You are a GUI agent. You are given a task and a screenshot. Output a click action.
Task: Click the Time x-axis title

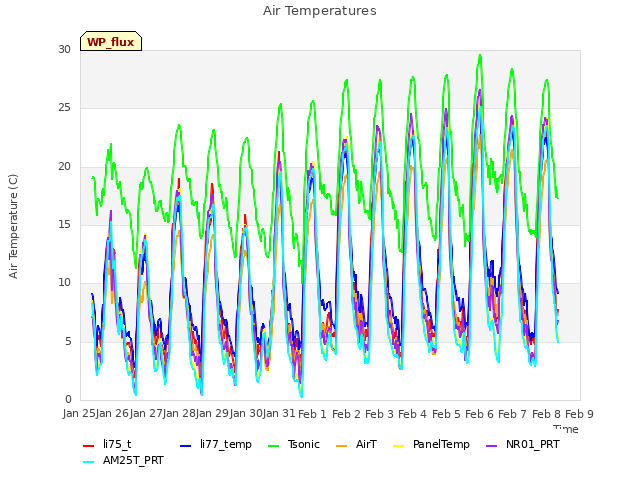566,429
